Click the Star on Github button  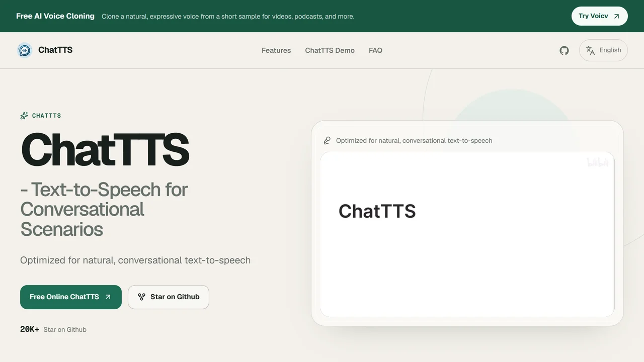point(169,297)
